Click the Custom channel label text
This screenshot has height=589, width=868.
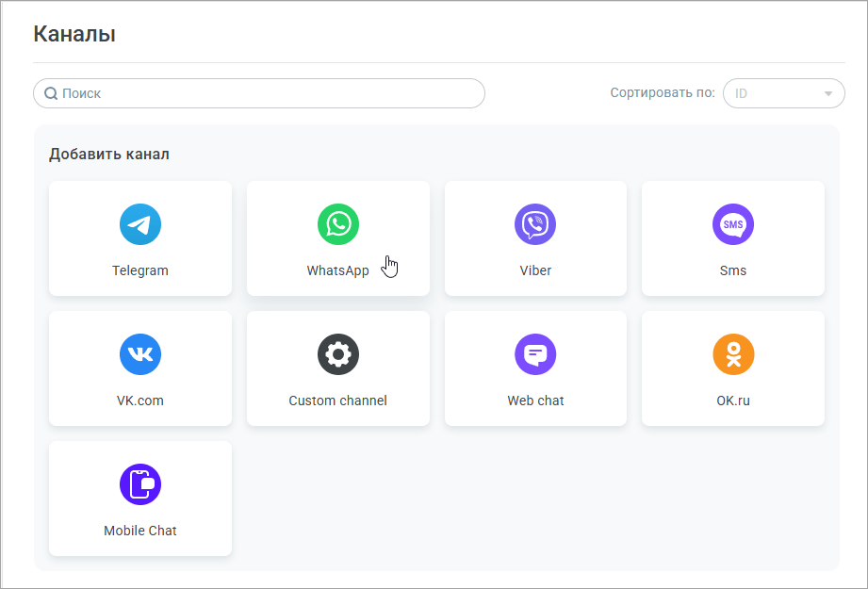tap(337, 401)
